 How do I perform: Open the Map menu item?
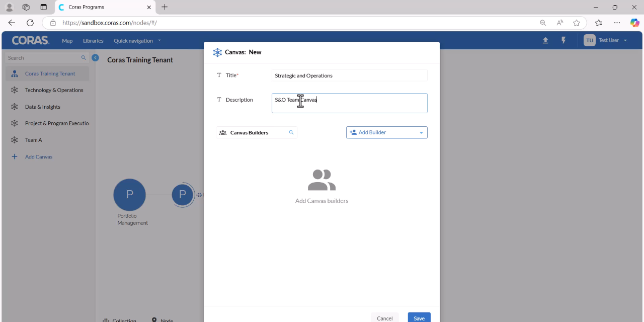pos(67,41)
